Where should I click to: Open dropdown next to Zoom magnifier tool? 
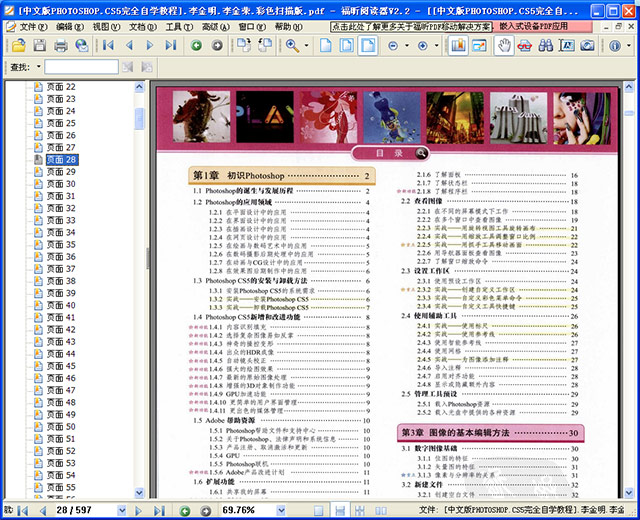[306, 46]
